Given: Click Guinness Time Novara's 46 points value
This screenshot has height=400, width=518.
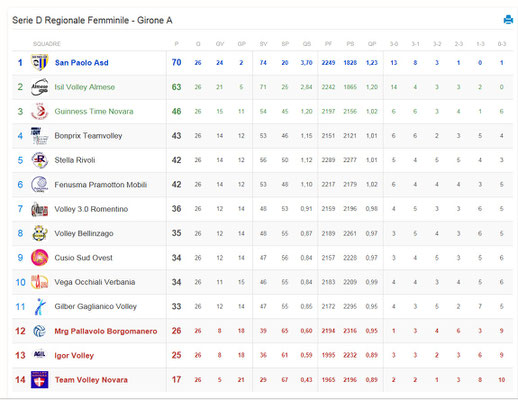Looking at the screenshot, I should pos(176,111).
